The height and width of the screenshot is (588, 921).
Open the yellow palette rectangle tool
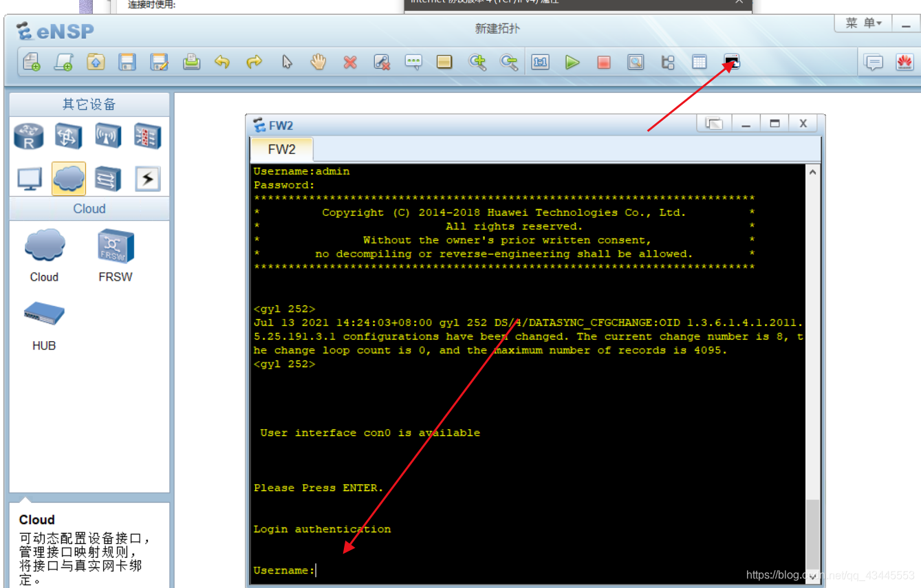[444, 63]
